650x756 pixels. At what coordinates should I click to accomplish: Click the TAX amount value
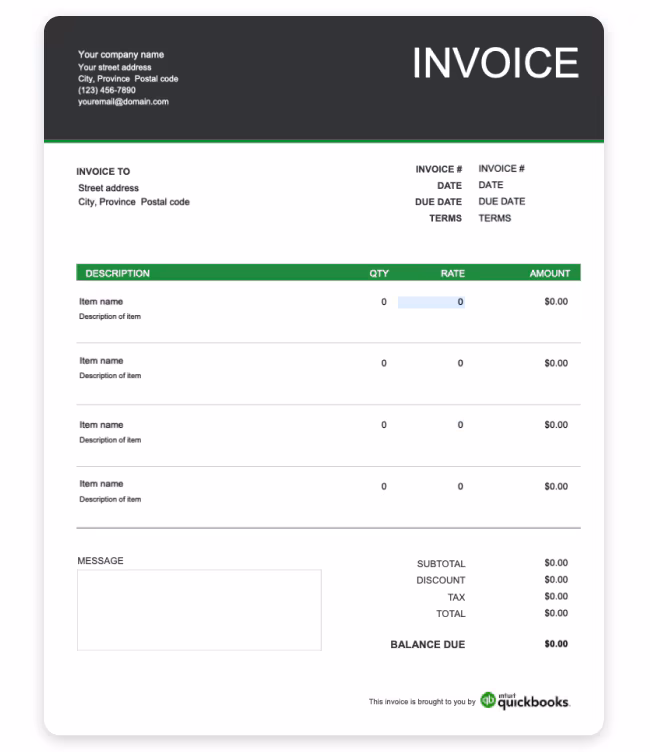coord(556,596)
